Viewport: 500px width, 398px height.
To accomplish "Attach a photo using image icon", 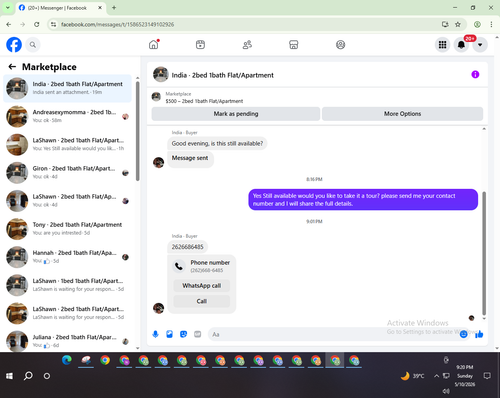I will coord(169,334).
